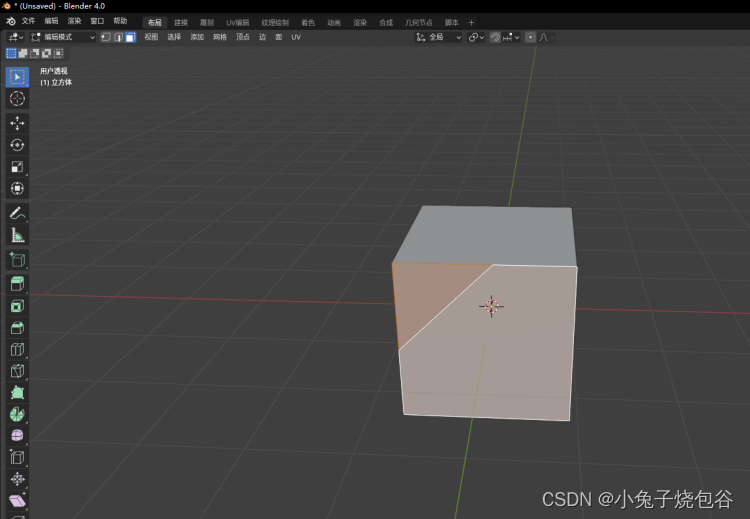The image size is (750, 519).
Task: Activate the Extrude Region tool
Action: (x=17, y=284)
